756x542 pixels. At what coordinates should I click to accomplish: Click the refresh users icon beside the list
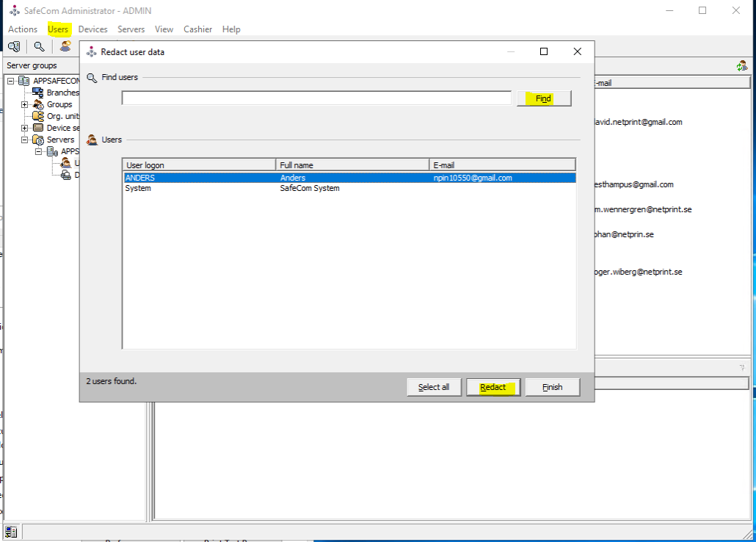tap(741, 65)
